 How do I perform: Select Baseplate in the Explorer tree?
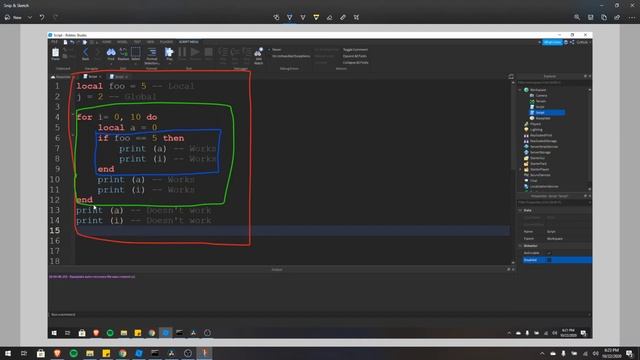pyautogui.click(x=542, y=118)
